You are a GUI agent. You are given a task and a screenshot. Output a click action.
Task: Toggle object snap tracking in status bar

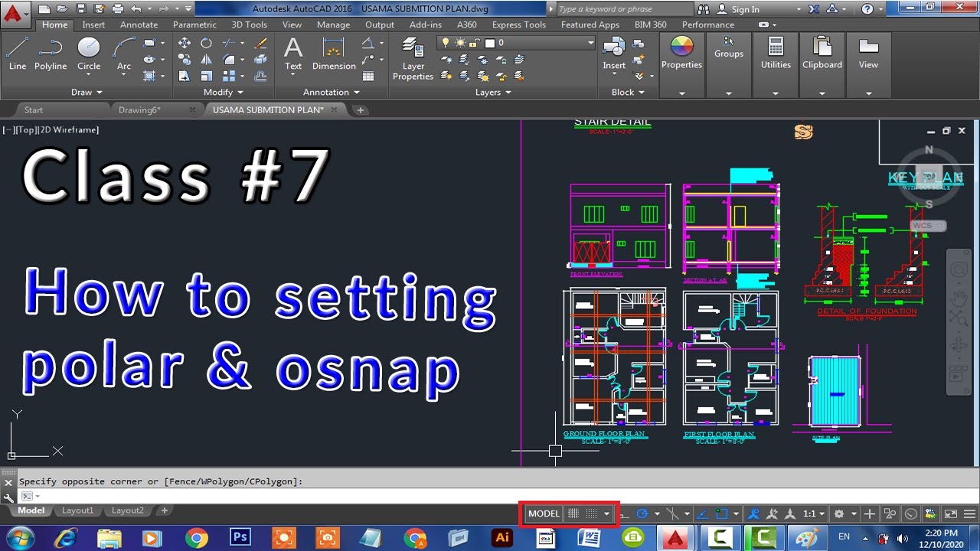tap(704, 514)
